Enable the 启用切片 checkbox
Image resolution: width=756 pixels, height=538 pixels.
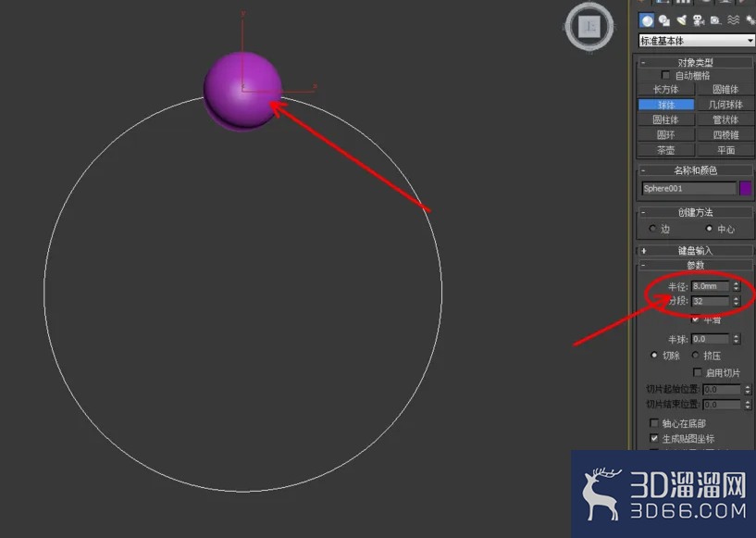697,372
